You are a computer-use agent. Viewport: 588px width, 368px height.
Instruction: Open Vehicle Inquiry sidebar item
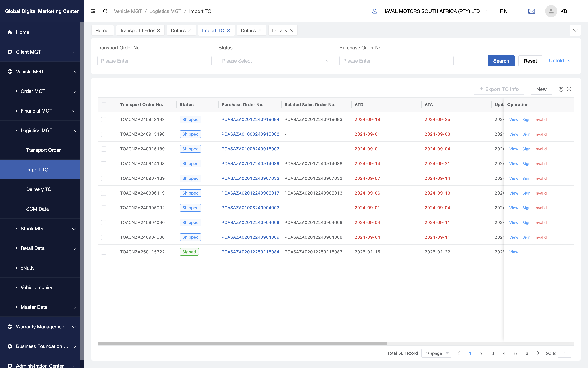point(40,287)
